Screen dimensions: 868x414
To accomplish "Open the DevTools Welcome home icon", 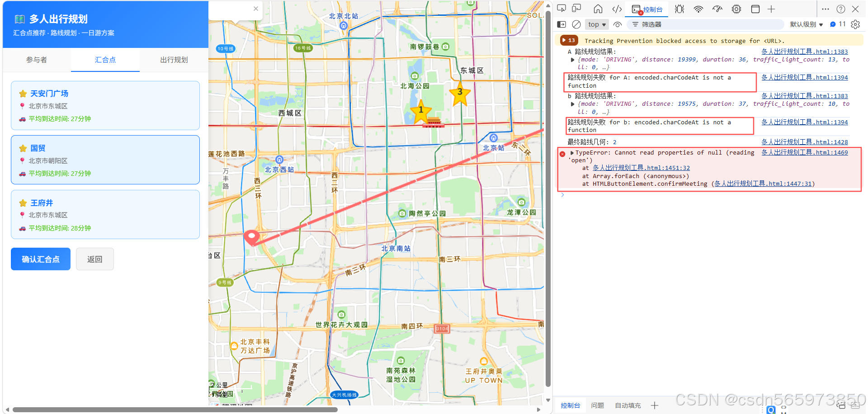I will 598,9.
